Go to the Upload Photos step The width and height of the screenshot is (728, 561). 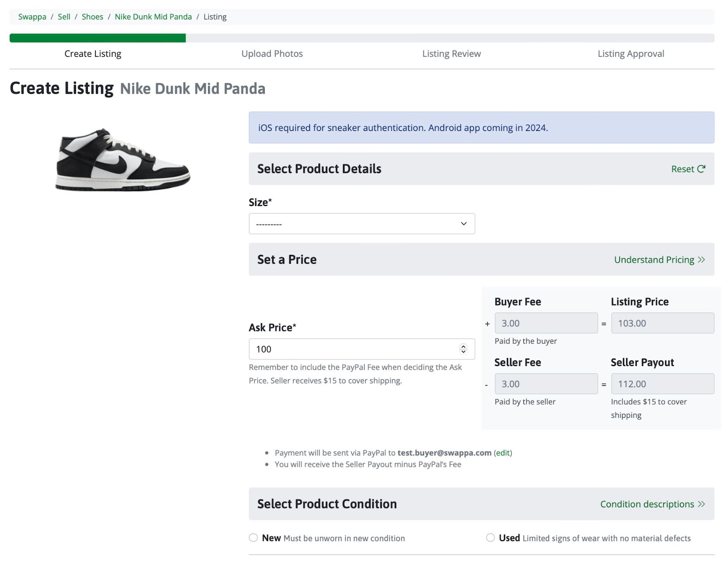pos(272,54)
